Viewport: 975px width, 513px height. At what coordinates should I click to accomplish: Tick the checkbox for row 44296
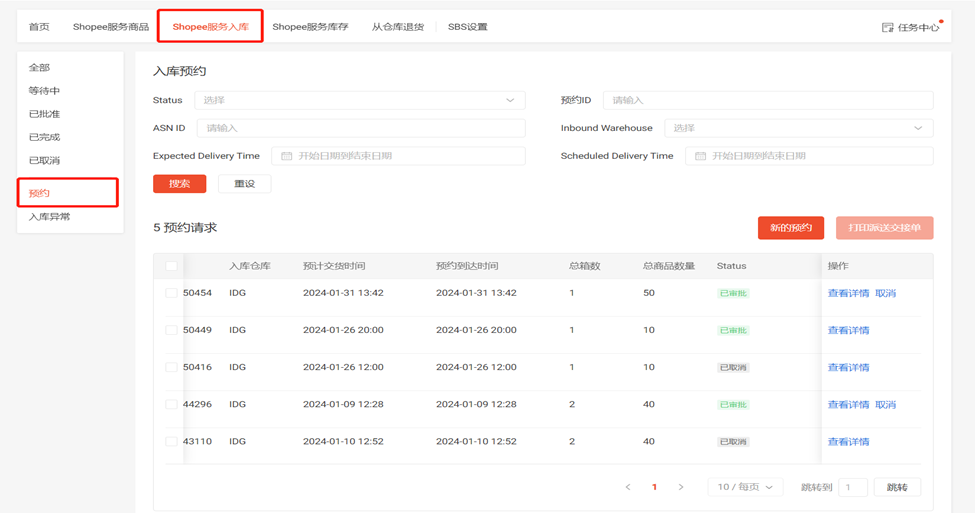(x=171, y=404)
